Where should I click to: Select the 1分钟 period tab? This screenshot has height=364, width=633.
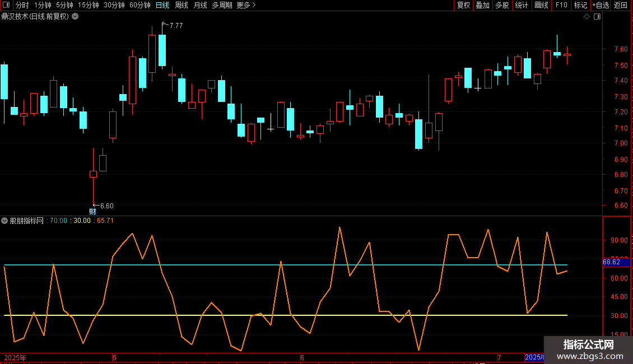point(43,5)
